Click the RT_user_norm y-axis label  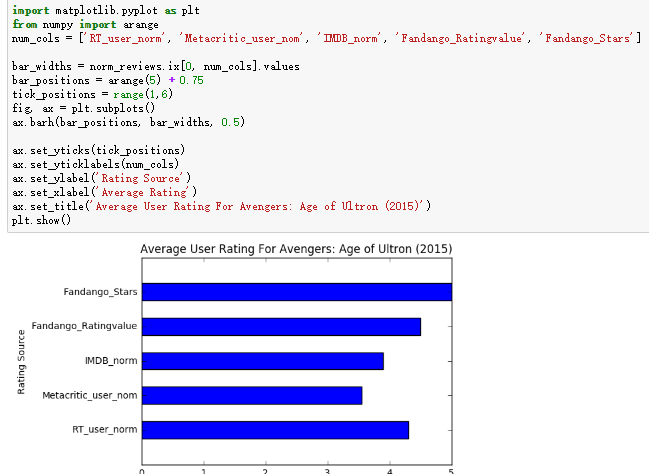[x=105, y=430]
